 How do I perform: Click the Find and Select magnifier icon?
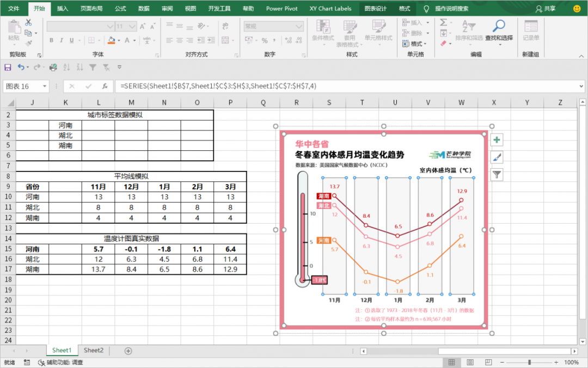(499, 26)
